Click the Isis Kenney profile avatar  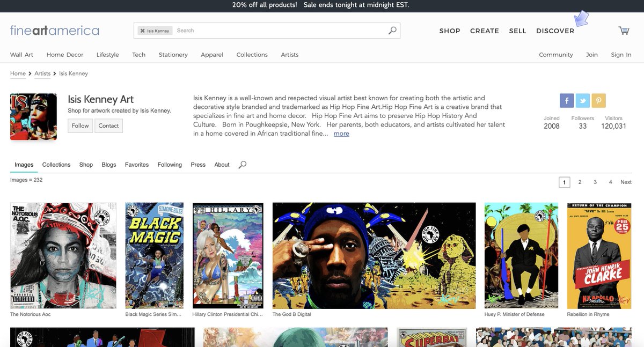pos(33,116)
